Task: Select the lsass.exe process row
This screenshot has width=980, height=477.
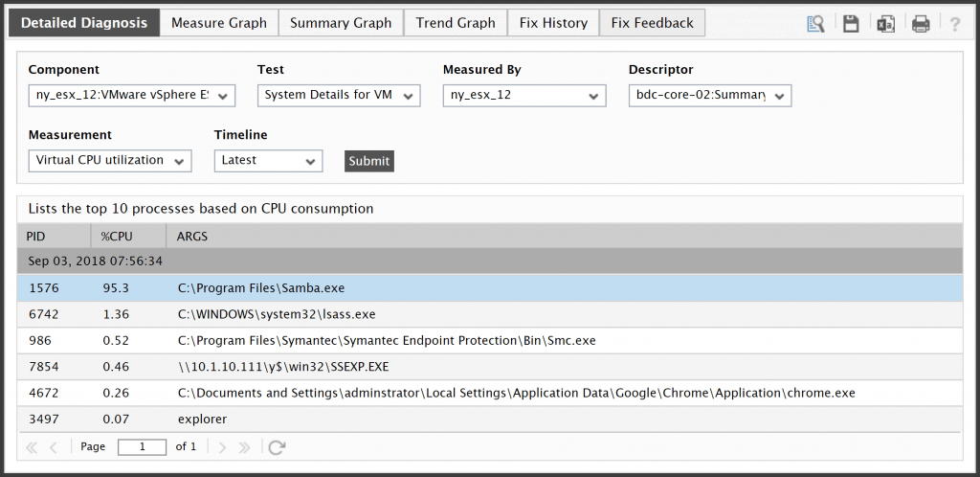Action: tap(490, 314)
